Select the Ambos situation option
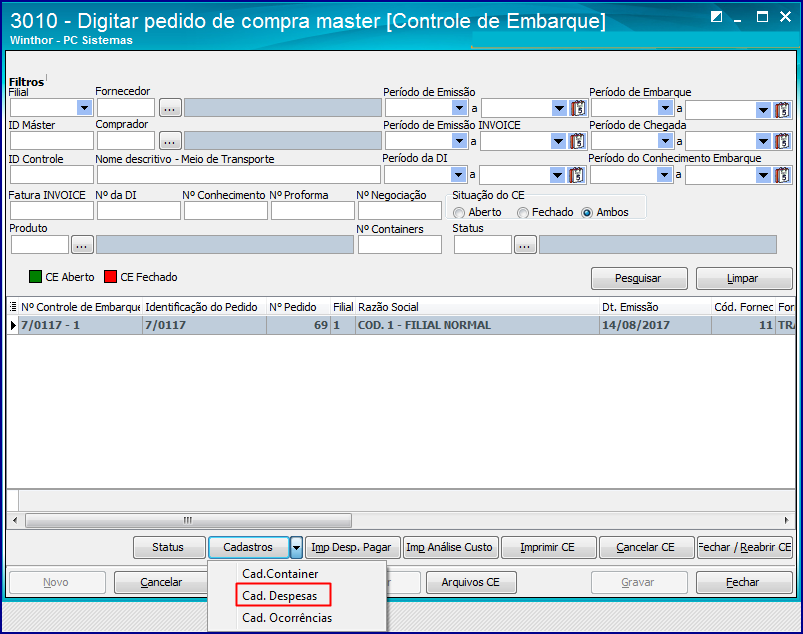The width and height of the screenshot is (803, 634). (587, 213)
